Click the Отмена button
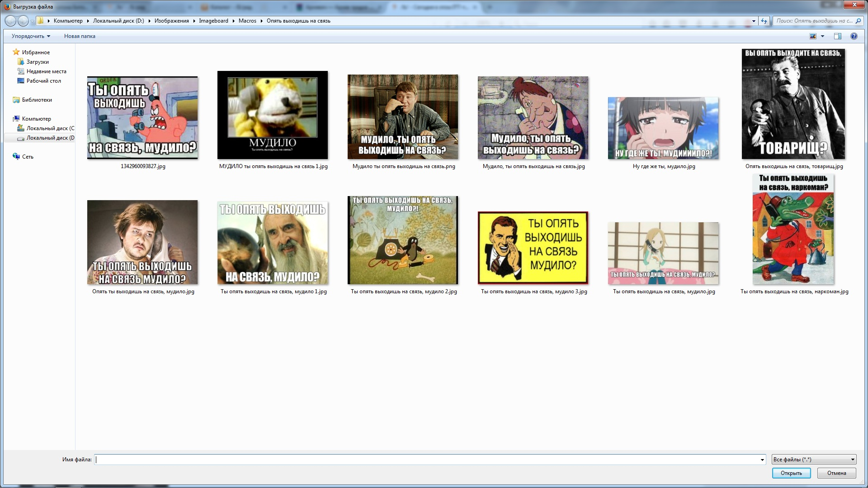 (836, 473)
